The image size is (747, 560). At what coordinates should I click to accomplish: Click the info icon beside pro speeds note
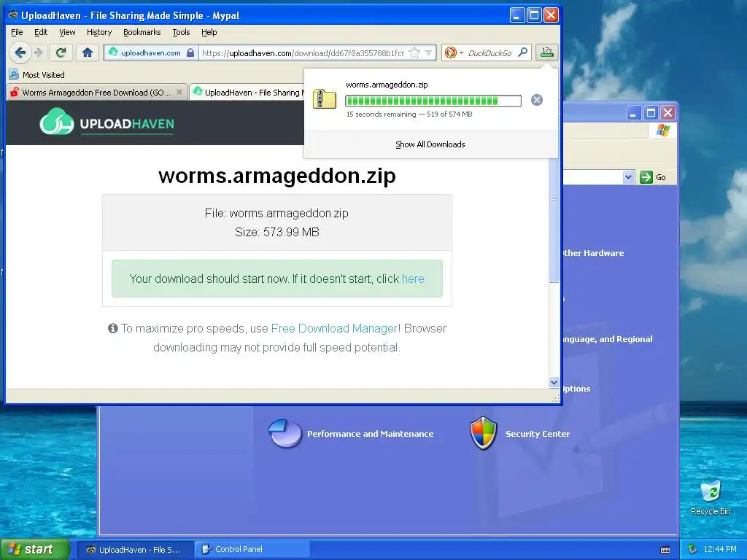pyautogui.click(x=113, y=328)
